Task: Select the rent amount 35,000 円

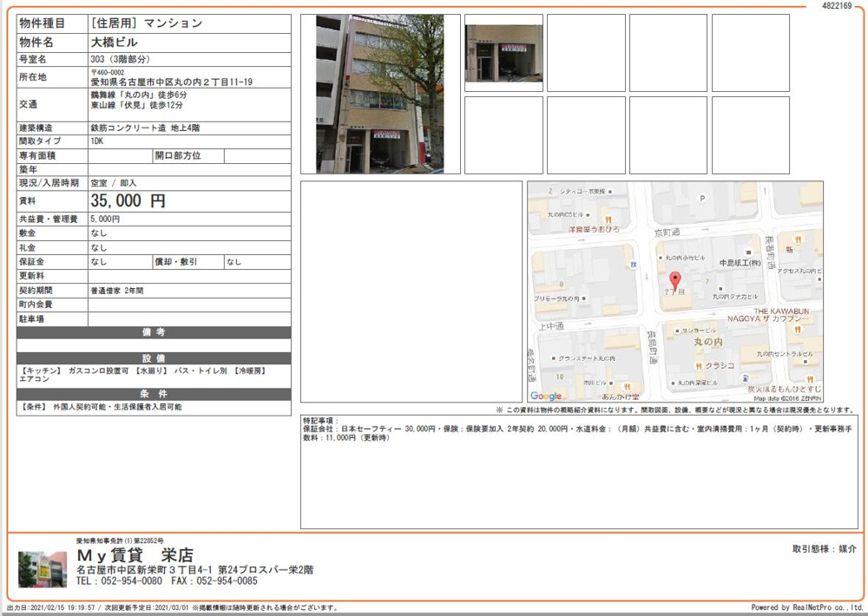Action: pyautogui.click(x=128, y=200)
